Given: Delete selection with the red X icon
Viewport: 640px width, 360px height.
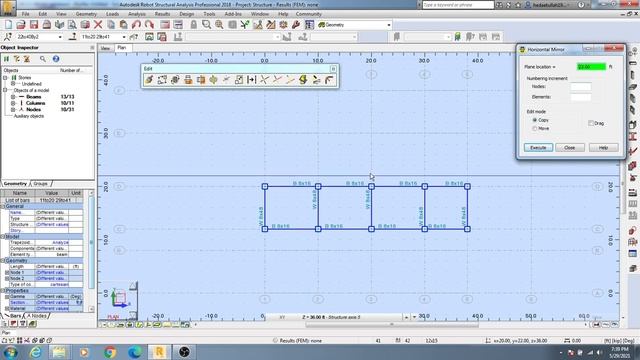Looking at the screenshot, I should tap(98, 25).
